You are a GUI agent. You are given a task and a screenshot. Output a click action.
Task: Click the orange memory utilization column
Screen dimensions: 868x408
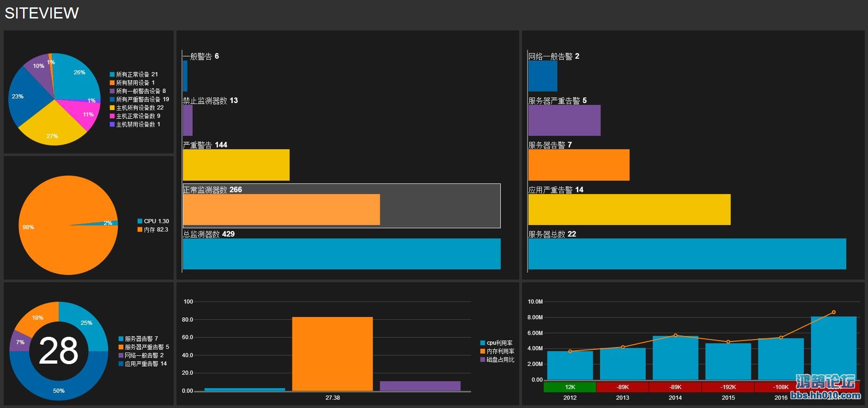(x=333, y=354)
